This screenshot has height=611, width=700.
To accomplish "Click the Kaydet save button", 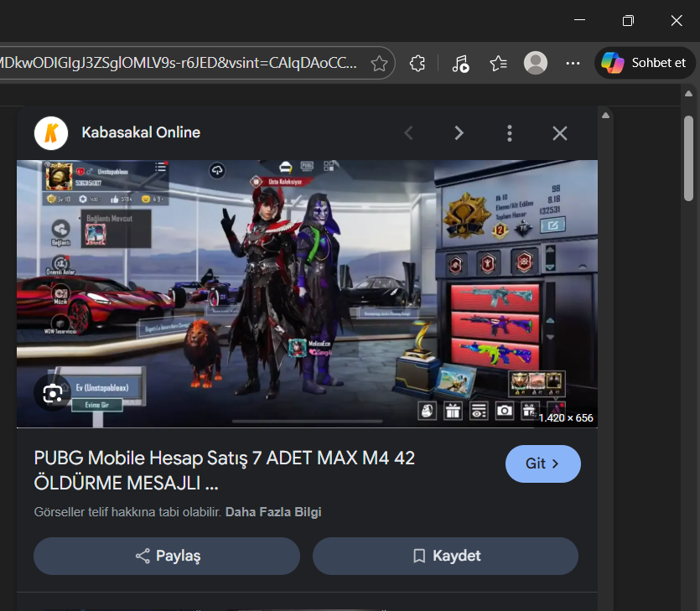I will coord(445,557).
